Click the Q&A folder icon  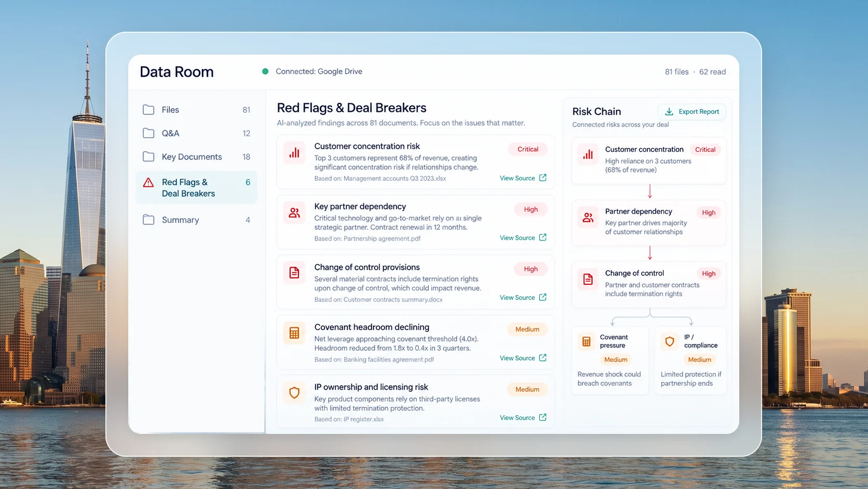[148, 133]
